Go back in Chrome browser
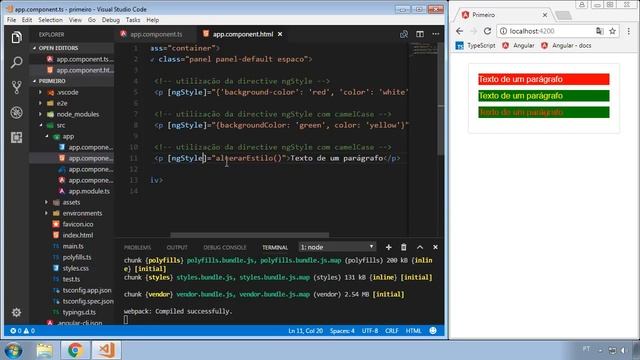 [x=460, y=31]
